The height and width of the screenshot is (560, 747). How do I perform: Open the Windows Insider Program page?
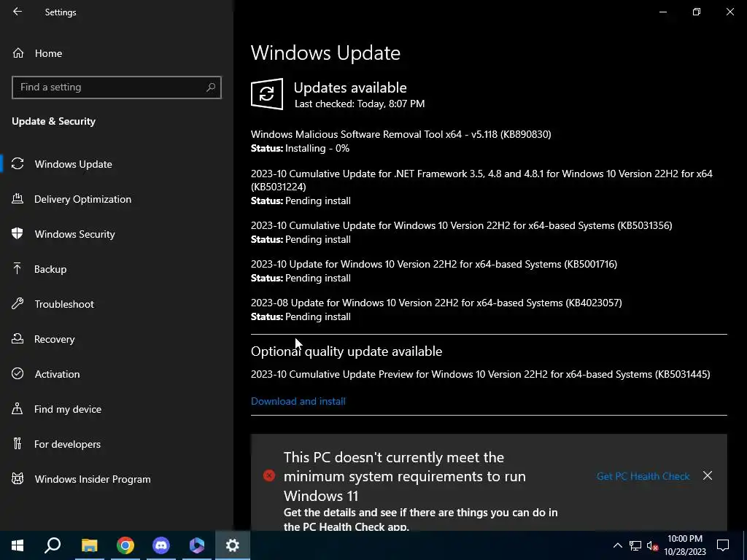pos(93,479)
